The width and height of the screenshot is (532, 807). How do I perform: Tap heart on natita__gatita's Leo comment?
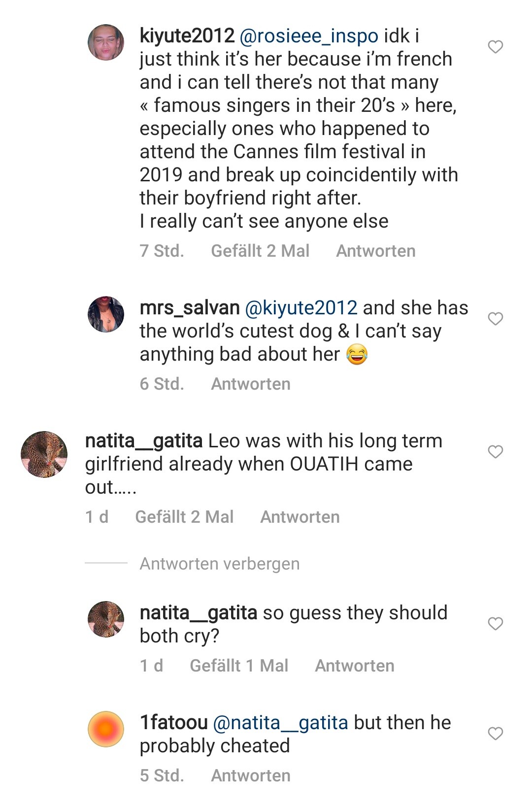click(495, 452)
